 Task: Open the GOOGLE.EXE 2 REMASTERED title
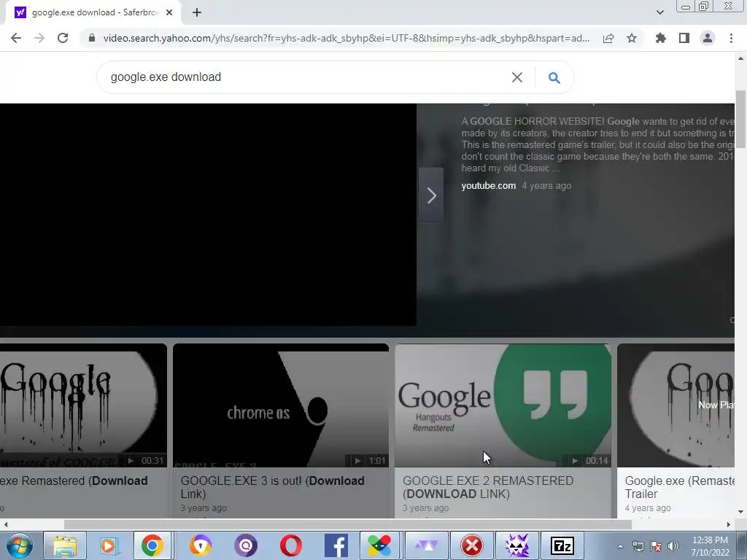pyautogui.click(x=488, y=487)
